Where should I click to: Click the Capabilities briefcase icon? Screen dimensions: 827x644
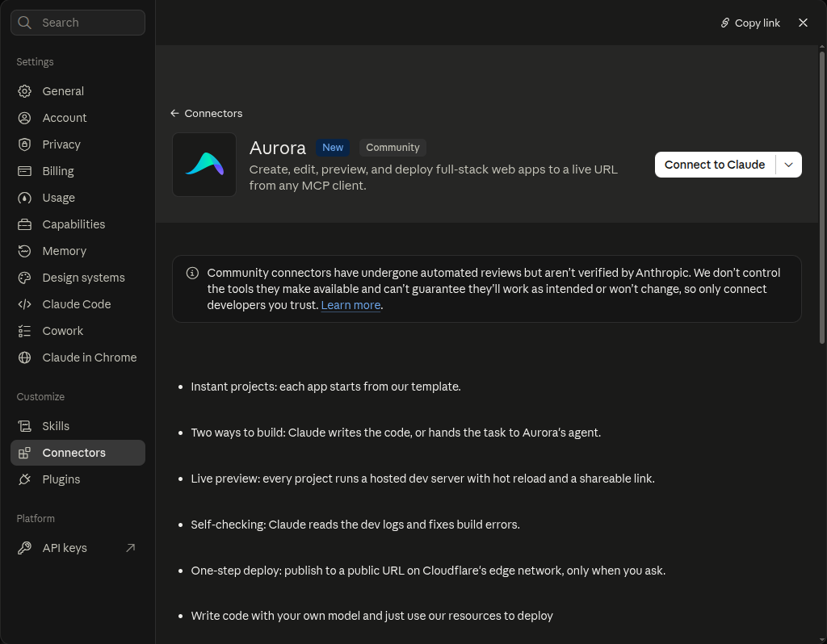click(24, 224)
